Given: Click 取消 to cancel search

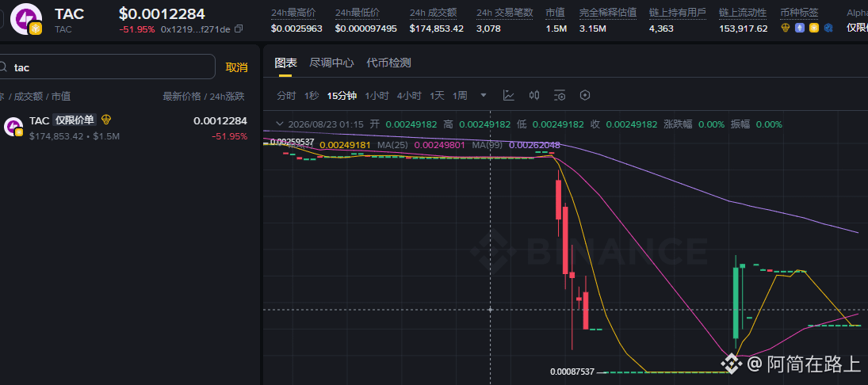Looking at the screenshot, I should pos(236,67).
